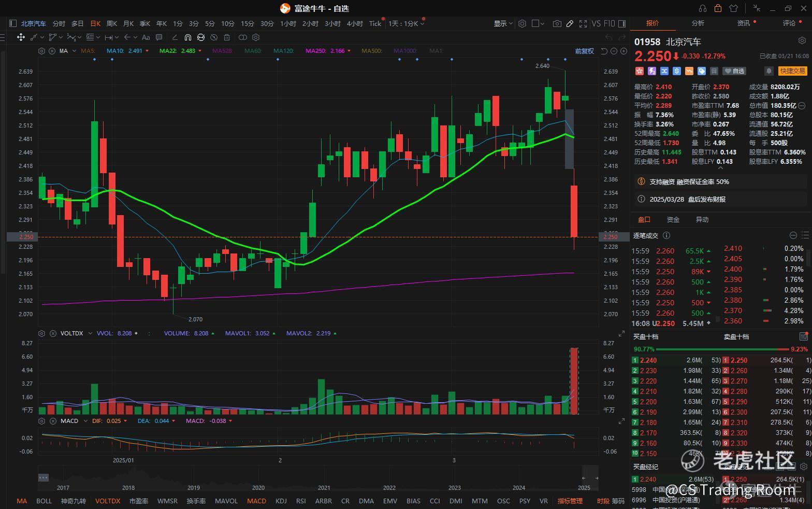
Task: Toggle the right side panel layout icon
Action: [x=622, y=23]
